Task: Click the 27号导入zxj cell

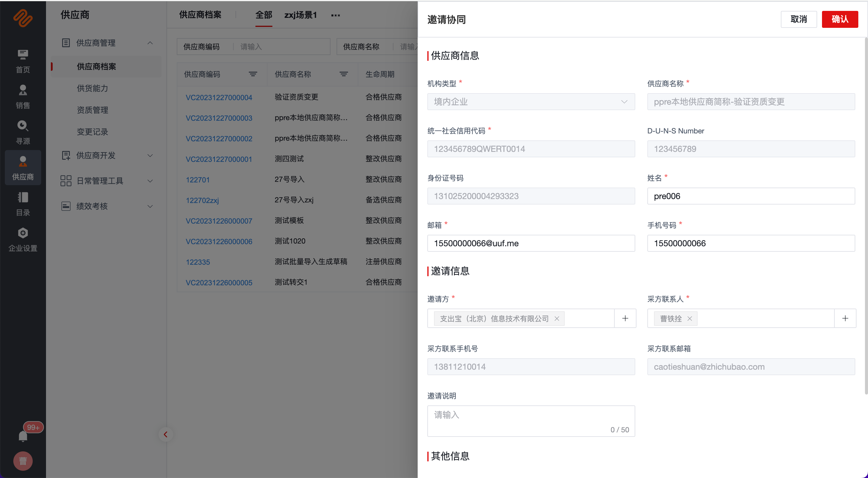Action: (294, 200)
